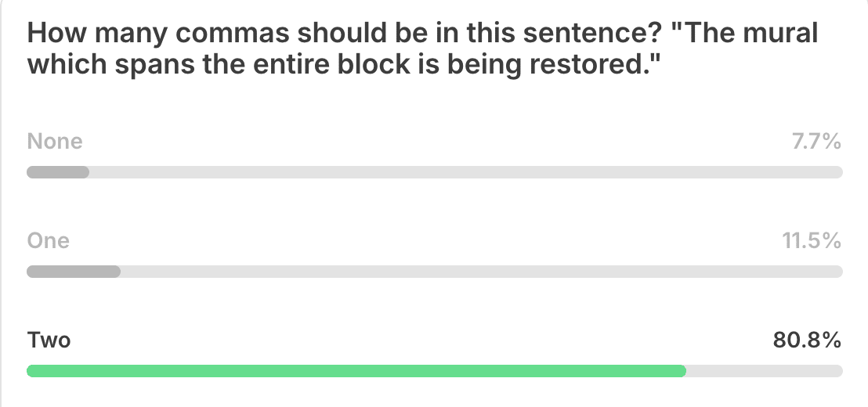Click the word "which" in the quoted sentence

point(60,65)
